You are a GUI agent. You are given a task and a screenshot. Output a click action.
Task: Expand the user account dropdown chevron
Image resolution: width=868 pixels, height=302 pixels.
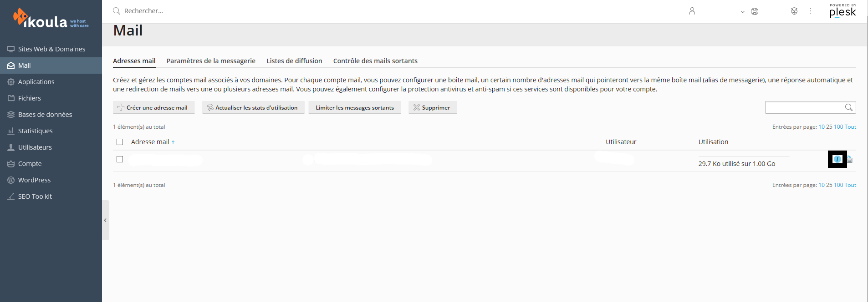(743, 12)
